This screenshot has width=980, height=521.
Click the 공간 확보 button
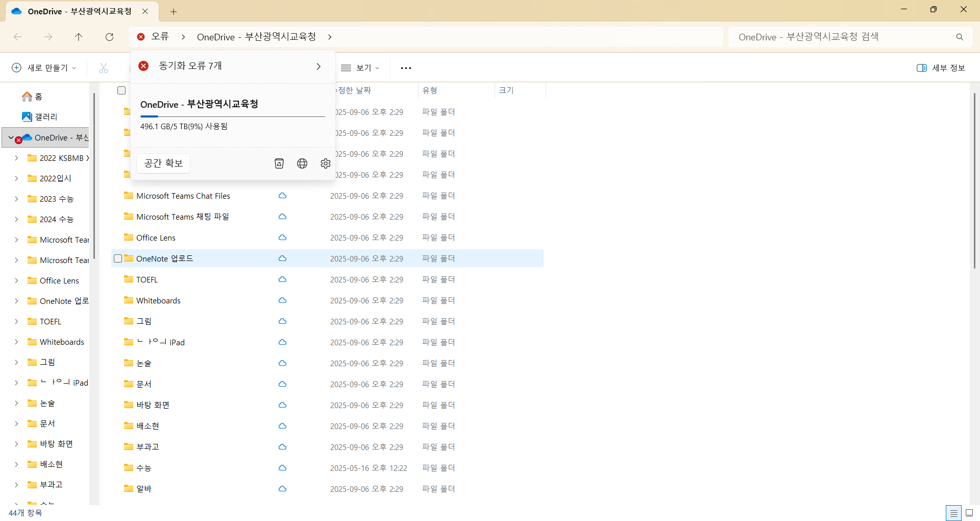tap(163, 163)
